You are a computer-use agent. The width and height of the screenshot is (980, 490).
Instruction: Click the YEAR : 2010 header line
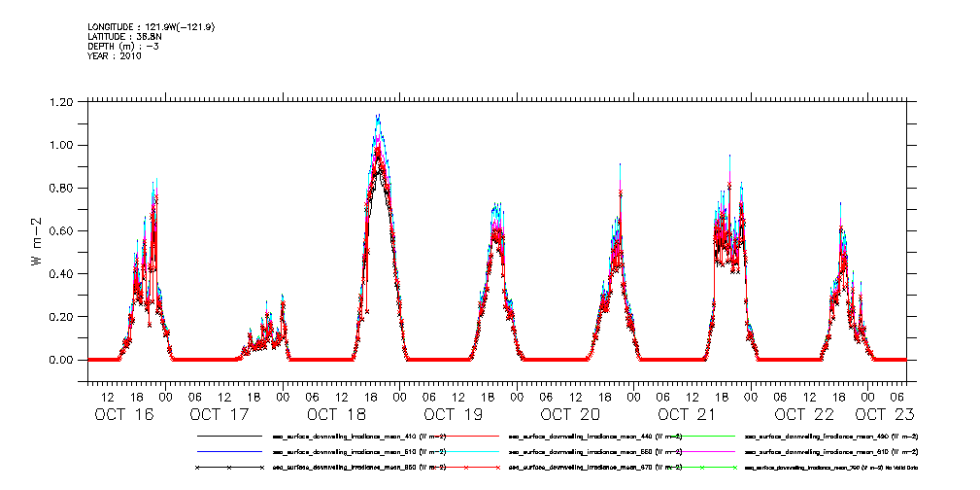point(115,55)
